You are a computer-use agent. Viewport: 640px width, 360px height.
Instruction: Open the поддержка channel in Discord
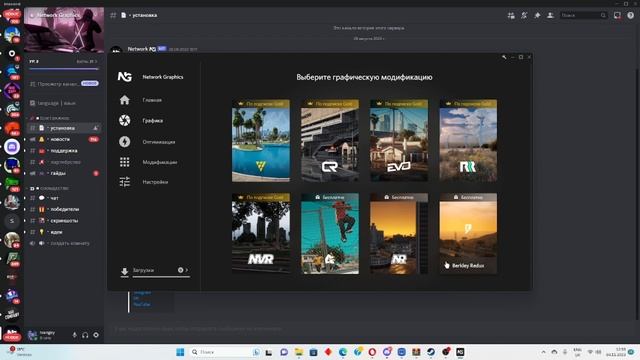tap(64, 151)
